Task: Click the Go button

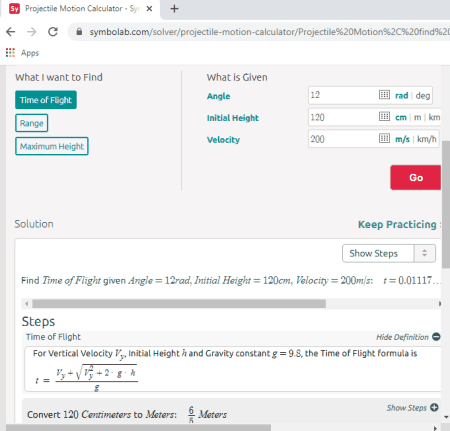Action: click(416, 177)
